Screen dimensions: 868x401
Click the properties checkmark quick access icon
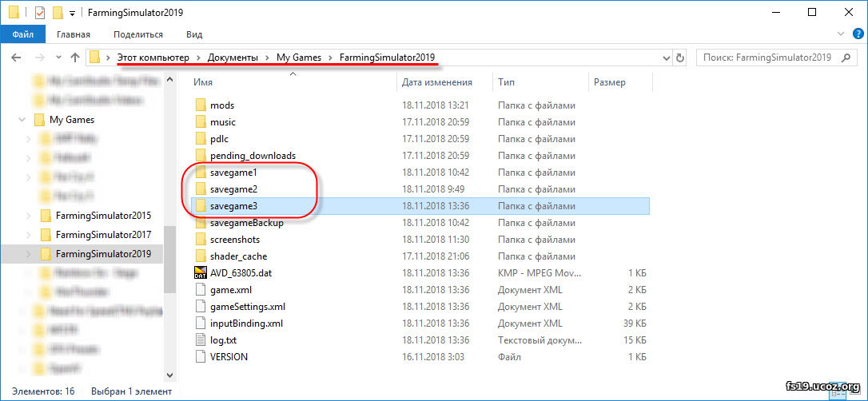pos(40,12)
